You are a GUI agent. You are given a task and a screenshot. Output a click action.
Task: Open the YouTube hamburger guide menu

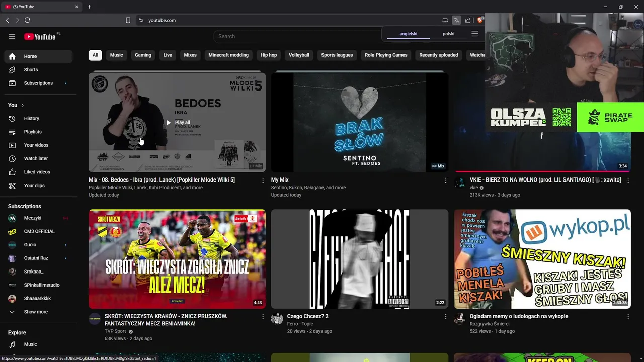click(x=12, y=36)
